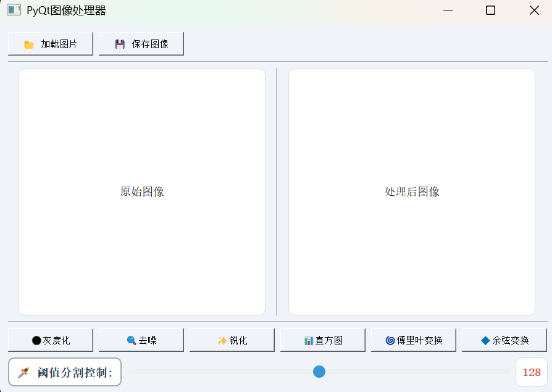This screenshot has height=392, width=552.
Task: Maximize the PyQt图像处理器 window
Action: click(490, 10)
